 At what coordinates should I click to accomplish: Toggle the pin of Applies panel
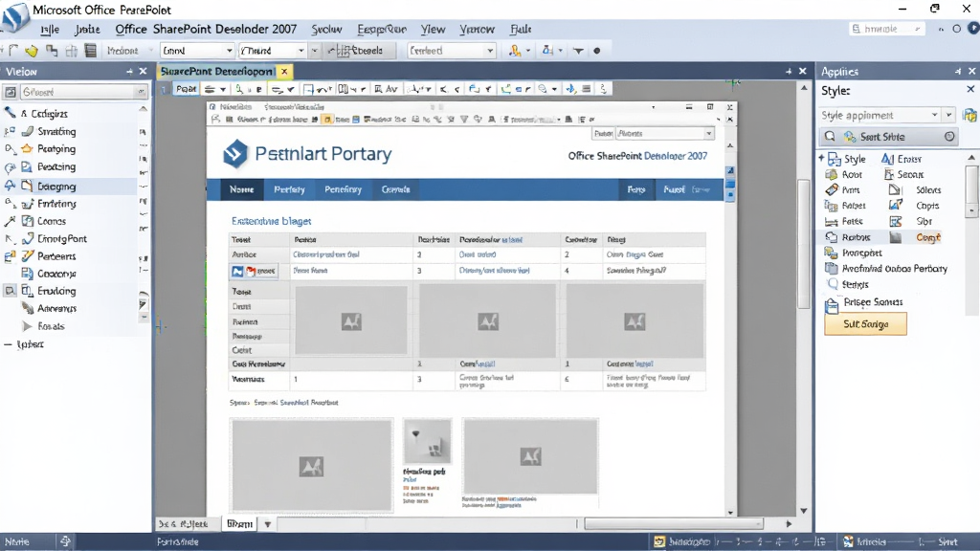coord(957,71)
